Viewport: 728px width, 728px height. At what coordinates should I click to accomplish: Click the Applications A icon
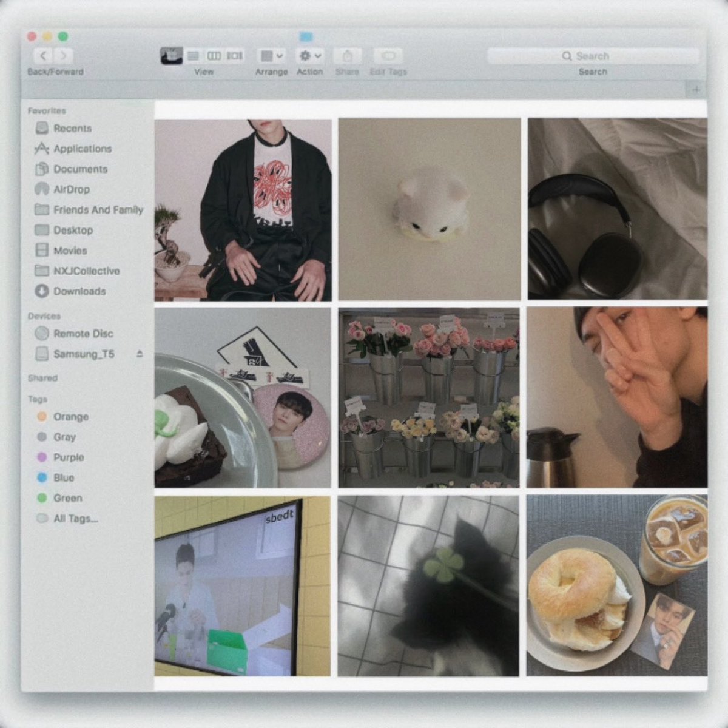coord(41,148)
